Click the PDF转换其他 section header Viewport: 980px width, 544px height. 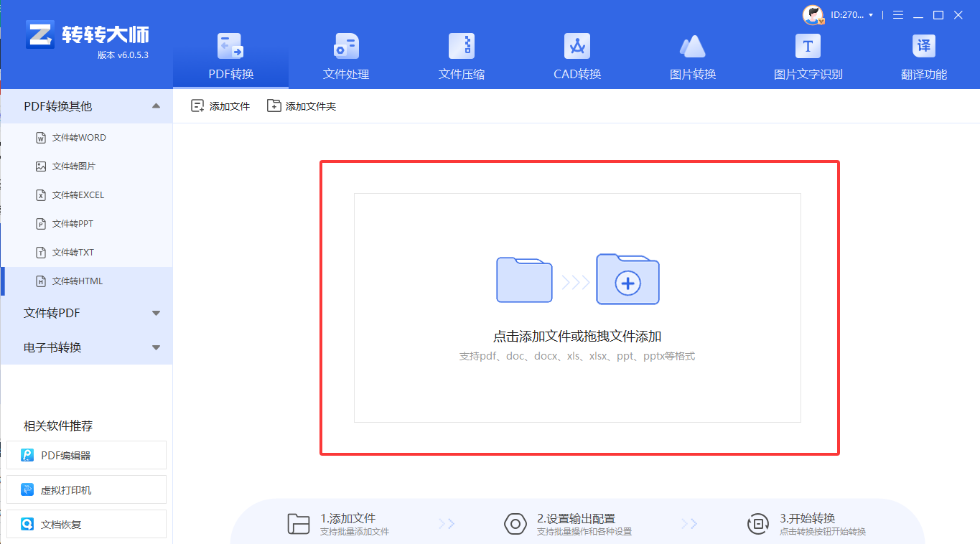click(x=87, y=106)
